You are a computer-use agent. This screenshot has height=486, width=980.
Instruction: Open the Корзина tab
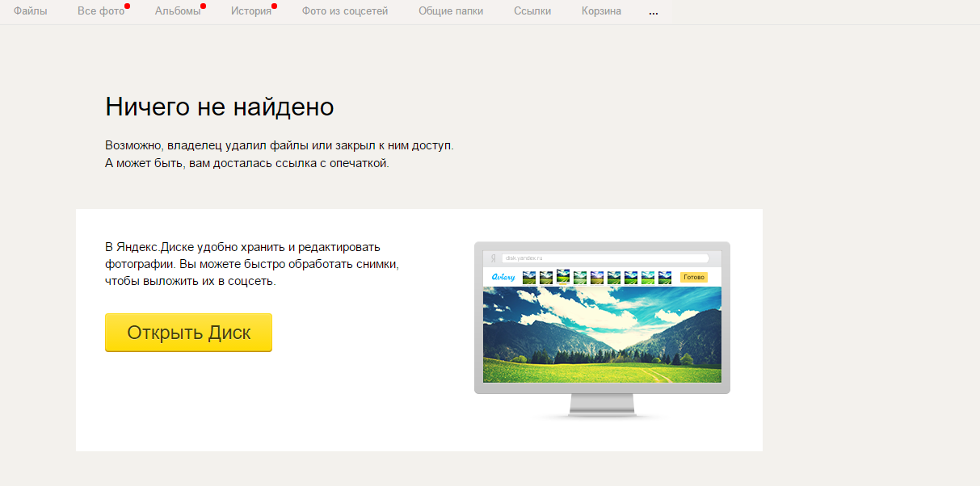pos(602,11)
